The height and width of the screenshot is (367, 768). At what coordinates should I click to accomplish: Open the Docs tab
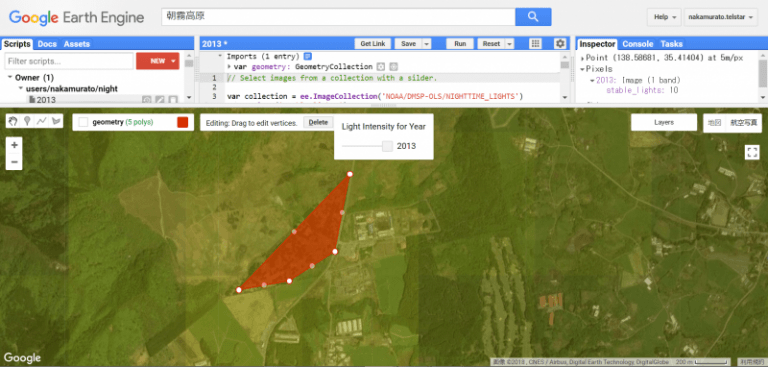click(47, 44)
